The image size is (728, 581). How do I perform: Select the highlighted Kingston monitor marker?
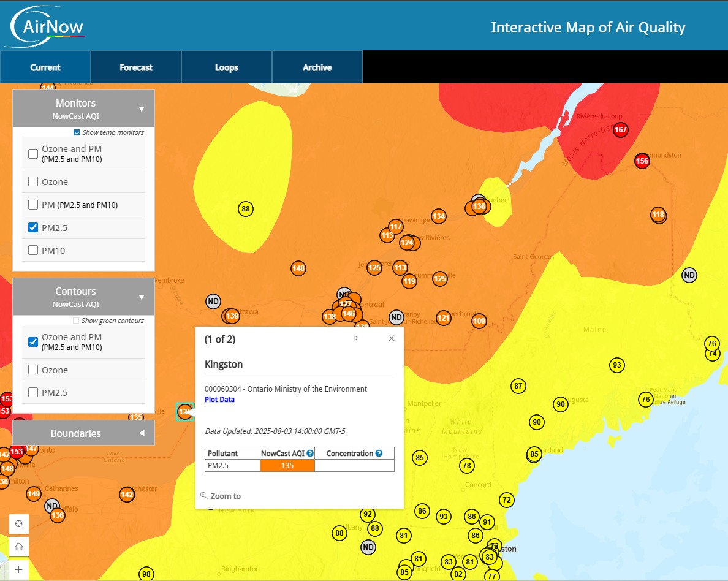tap(185, 411)
